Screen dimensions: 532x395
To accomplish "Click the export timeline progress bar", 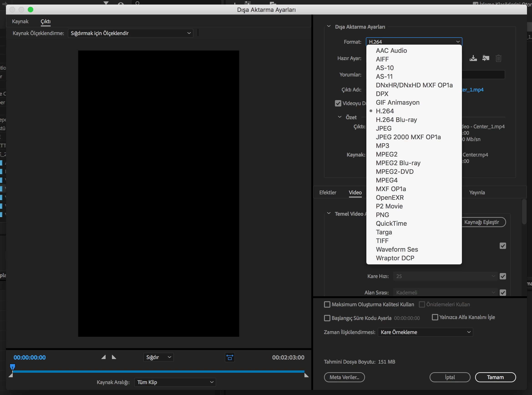I will click(158, 371).
